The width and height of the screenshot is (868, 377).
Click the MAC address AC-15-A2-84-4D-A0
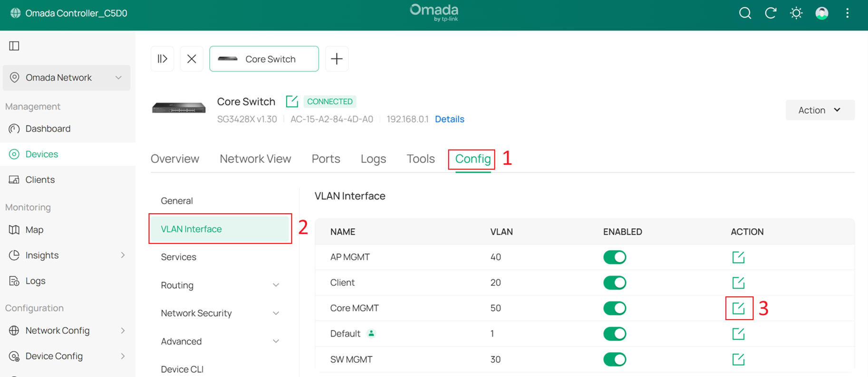[x=332, y=119]
